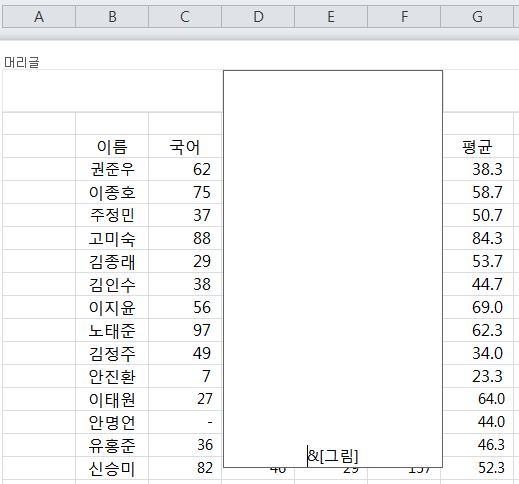
Task: Click 국어 score 38 for 김인수
Action: click(x=185, y=284)
